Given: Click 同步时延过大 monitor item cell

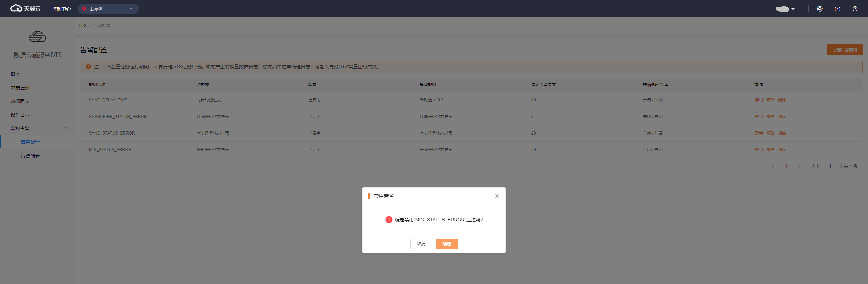Looking at the screenshot, I should (x=209, y=100).
